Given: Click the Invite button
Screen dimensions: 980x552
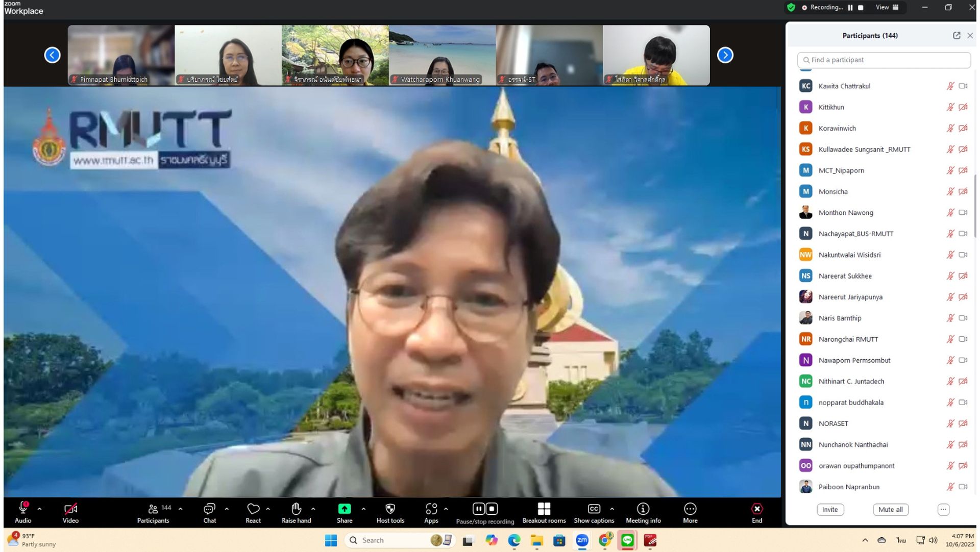Looking at the screenshot, I should [x=830, y=510].
